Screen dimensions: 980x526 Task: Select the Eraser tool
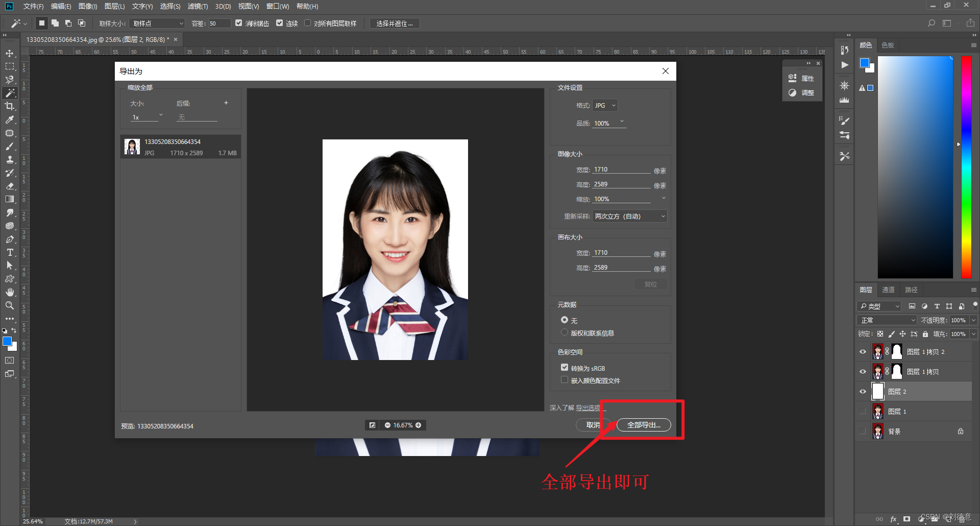[x=10, y=186]
